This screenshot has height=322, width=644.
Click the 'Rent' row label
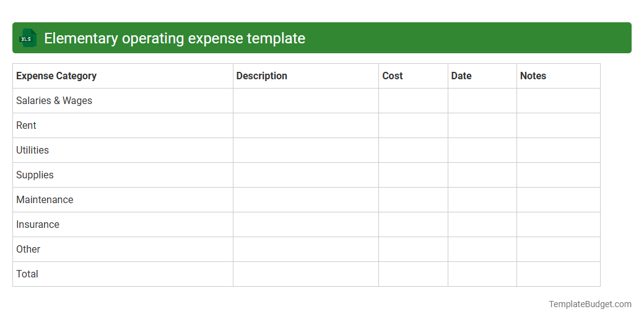[x=26, y=125]
